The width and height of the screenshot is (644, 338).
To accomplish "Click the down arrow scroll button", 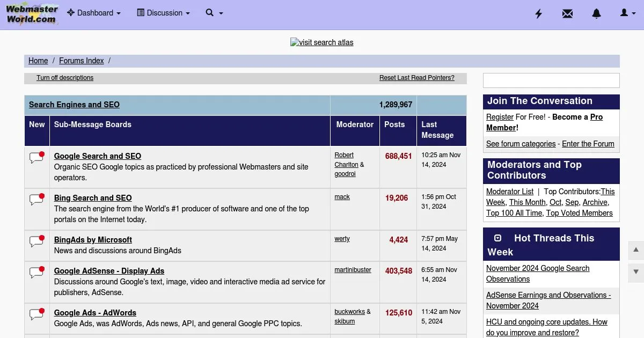I will (636, 271).
